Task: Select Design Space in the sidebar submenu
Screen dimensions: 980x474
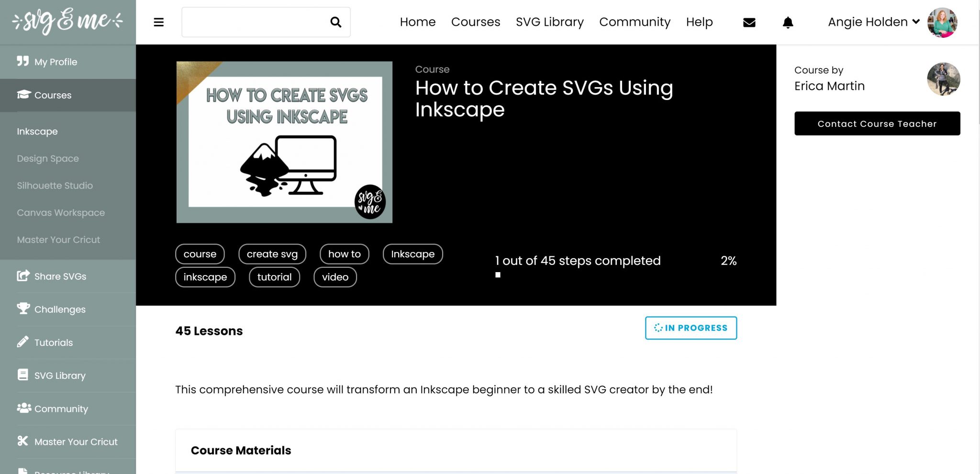Action: (x=48, y=158)
